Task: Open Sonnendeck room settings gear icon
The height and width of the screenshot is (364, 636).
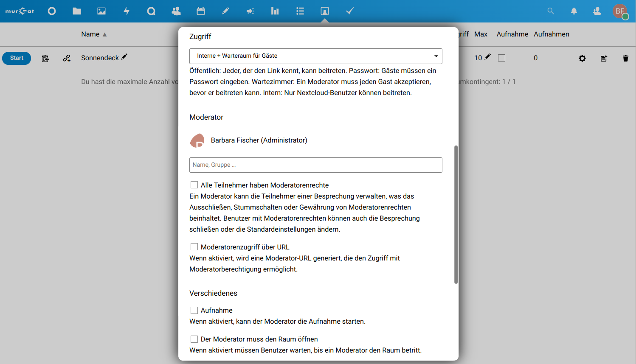Action: tap(582, 58)
